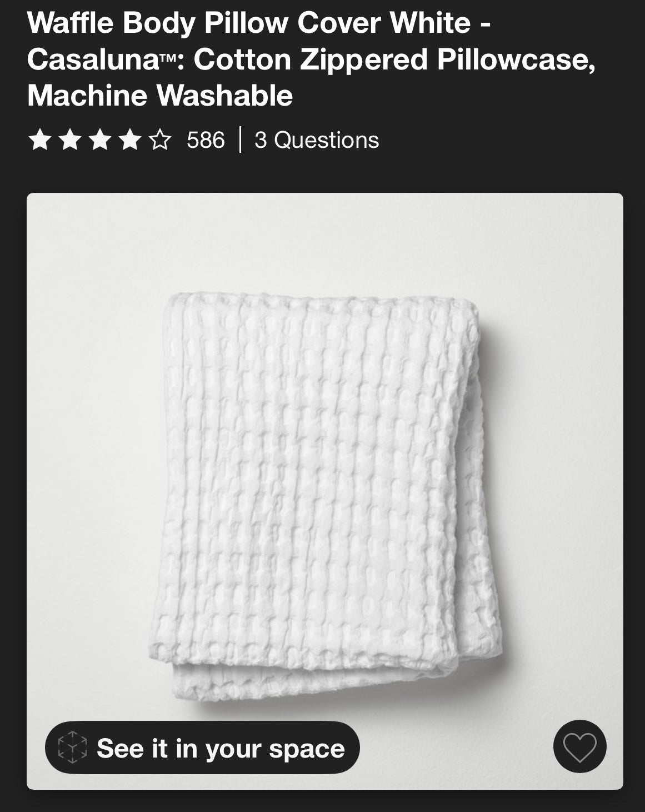
Task: Open the white waffle pillow cover photo
Action: (325, 491)
